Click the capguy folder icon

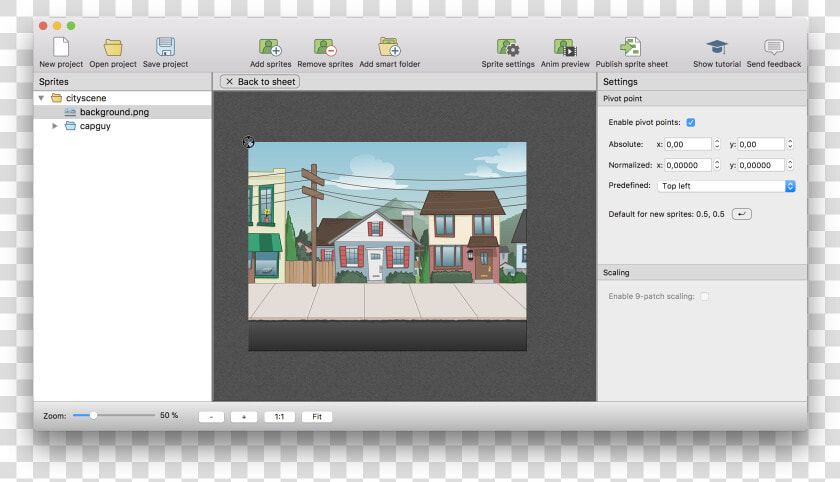coord(70,126)
